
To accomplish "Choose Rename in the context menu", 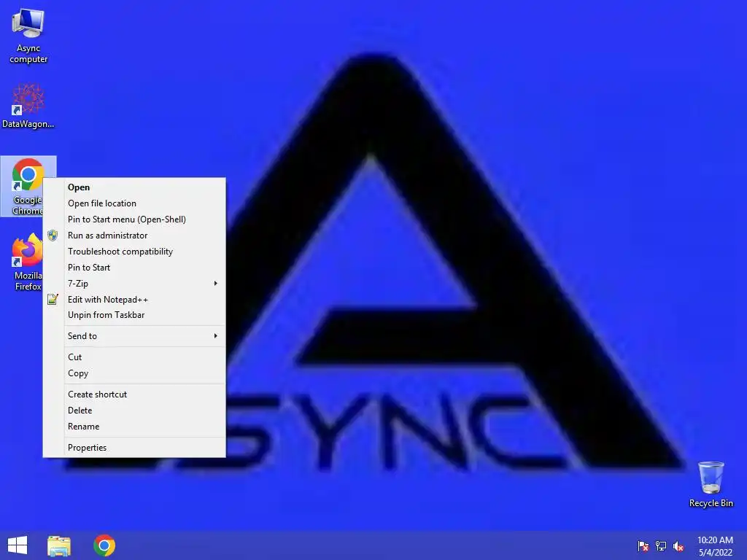I will [134, 426].
